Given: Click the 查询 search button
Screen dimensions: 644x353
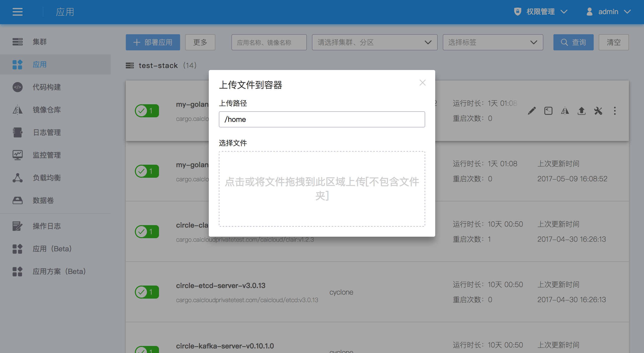Looking at the screenshot, I should point(573,42).
